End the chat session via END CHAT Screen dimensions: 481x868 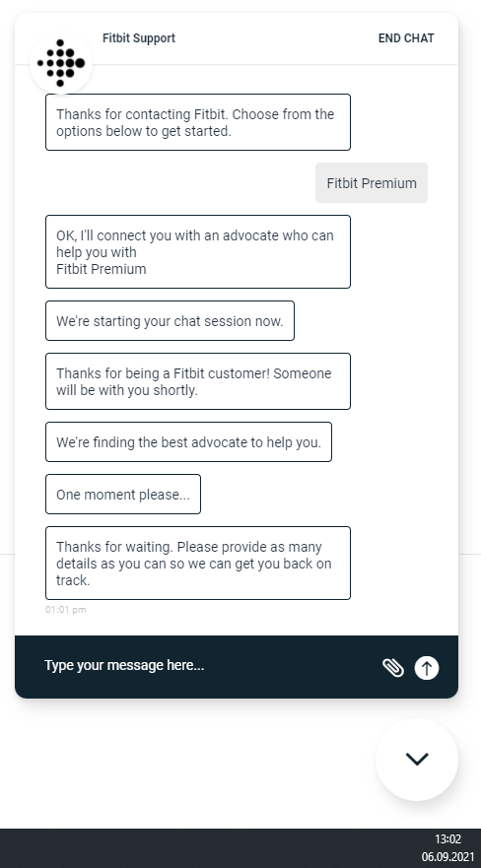point(406,38)
